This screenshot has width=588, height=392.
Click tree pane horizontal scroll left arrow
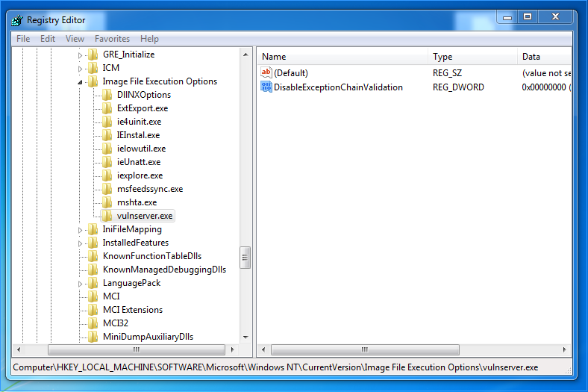pos(19,349)
